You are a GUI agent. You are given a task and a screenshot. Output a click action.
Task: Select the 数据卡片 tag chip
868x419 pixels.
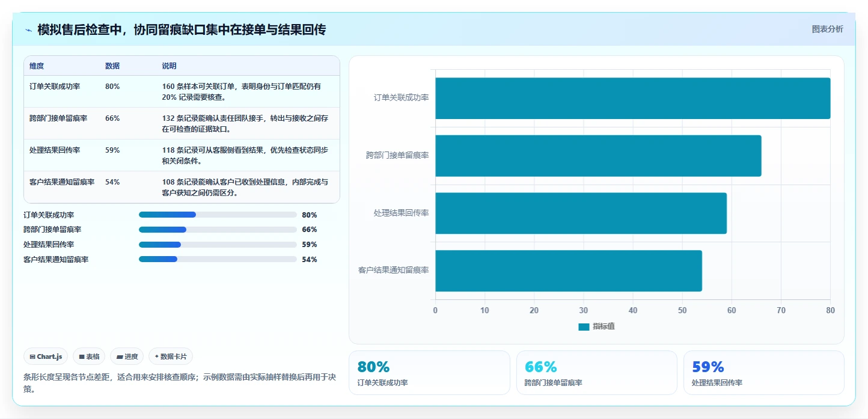(x=171, y=356)
